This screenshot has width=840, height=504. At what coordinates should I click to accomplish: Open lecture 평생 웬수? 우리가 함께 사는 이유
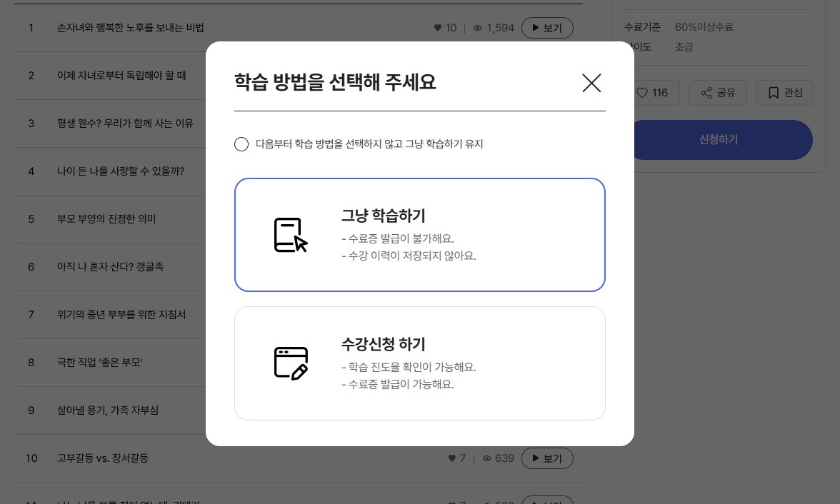[125, 124]
